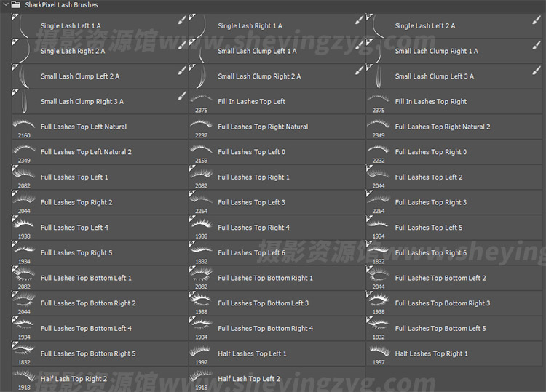The width and height of the screenshot is (546, 392).
Task: Click brush tool icon beside Small Lash Clump Right 3 A
Action: [x=182, y=96]
